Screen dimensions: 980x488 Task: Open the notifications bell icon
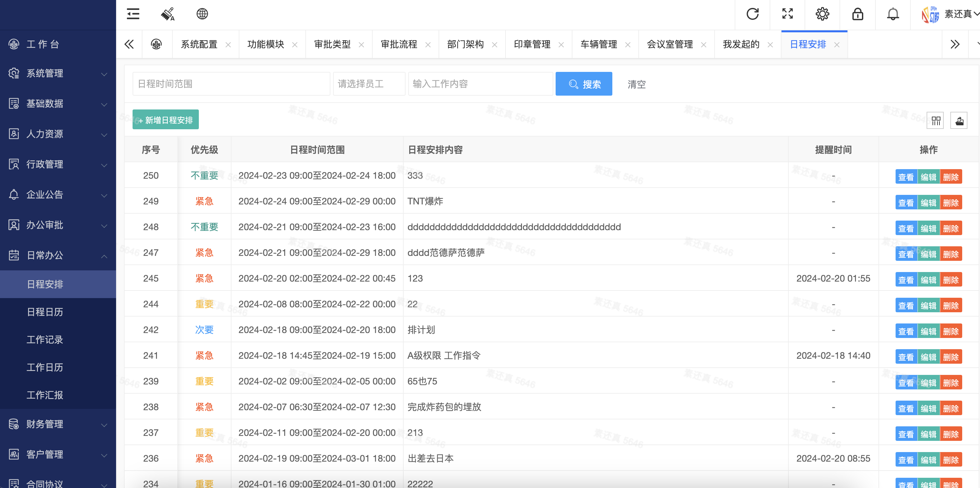click(x=893, y=14)
